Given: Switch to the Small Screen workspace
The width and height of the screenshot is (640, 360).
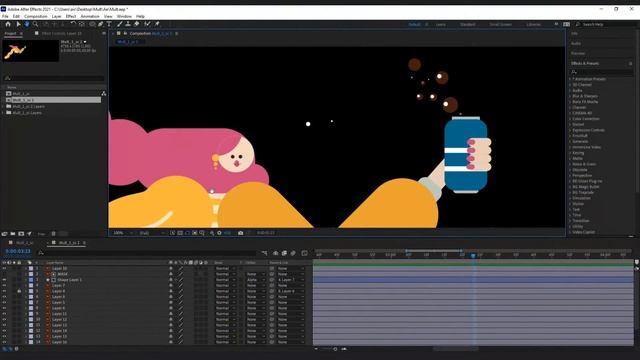Looking at the screenshot, I should pyautogui.click(x=500, y=24).
